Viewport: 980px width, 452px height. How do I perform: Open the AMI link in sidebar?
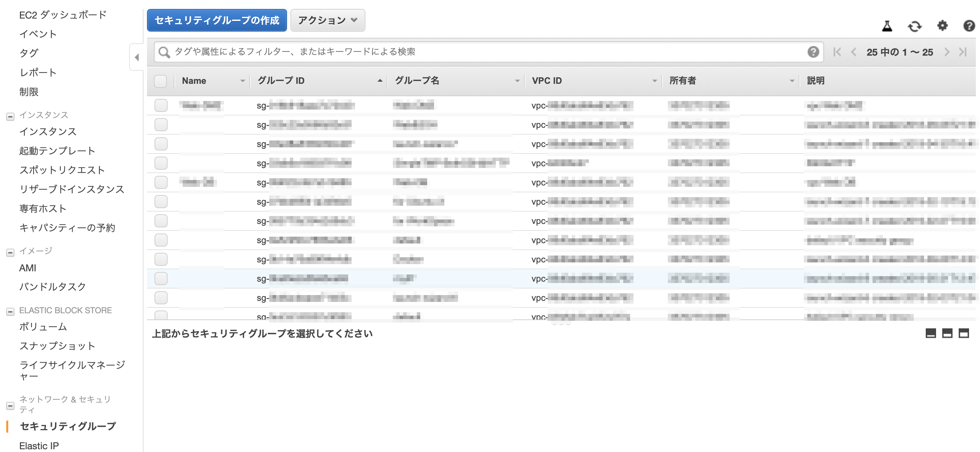point(28,268)
